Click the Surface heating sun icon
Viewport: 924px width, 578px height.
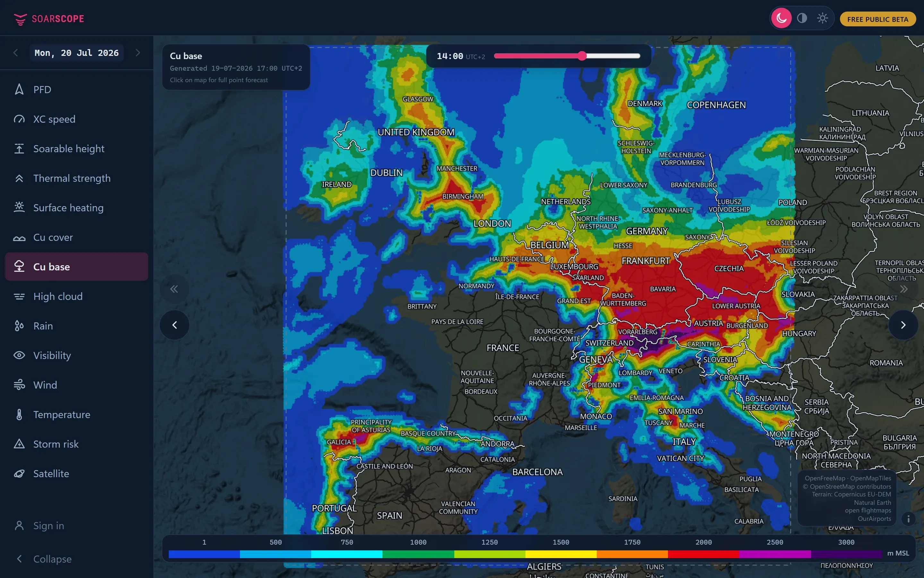coord(19,207)
